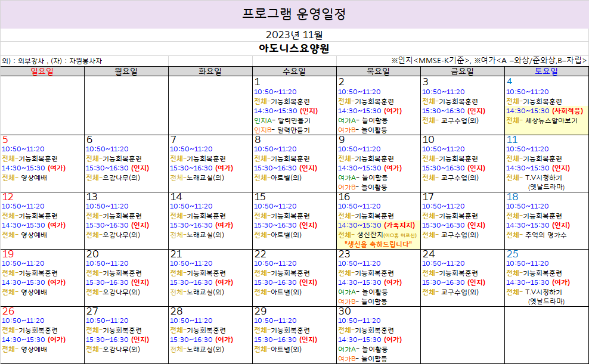Click "전체- T.V시청하기" on the 25th
Viewport: 589px width, 364px height.
pos(534,293)
